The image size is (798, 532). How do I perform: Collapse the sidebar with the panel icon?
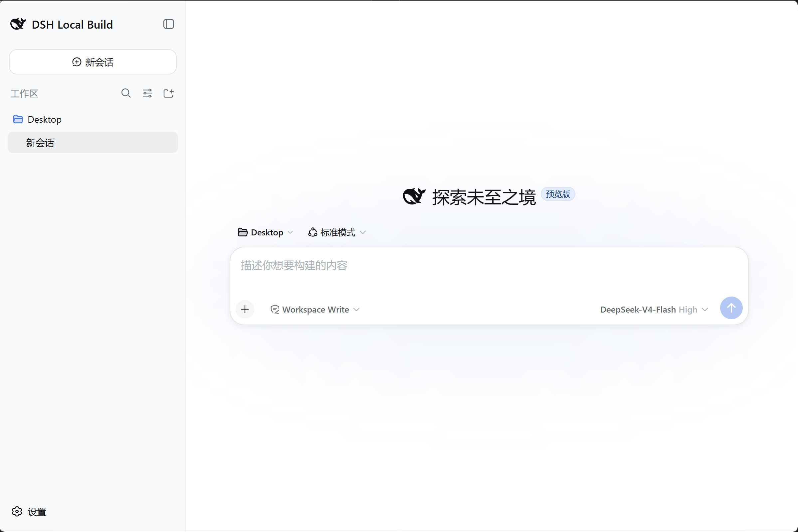click(x=168, y=24)
